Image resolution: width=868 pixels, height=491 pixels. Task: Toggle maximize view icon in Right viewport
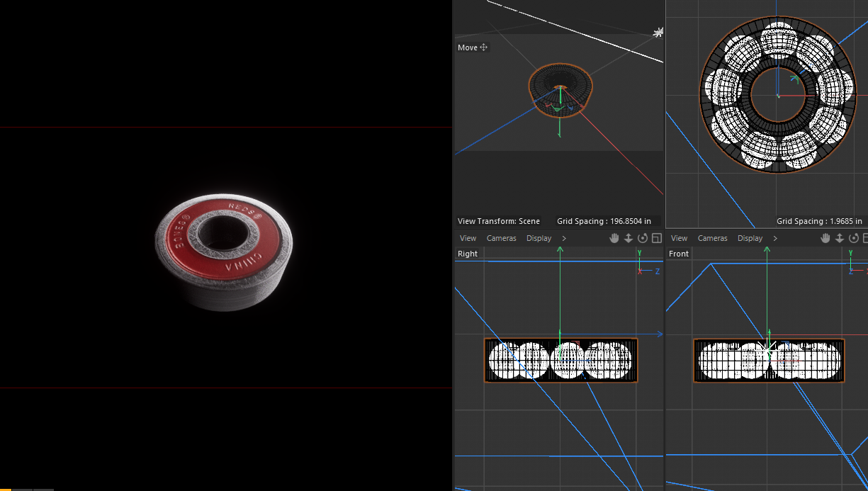(x=657, y=238)
